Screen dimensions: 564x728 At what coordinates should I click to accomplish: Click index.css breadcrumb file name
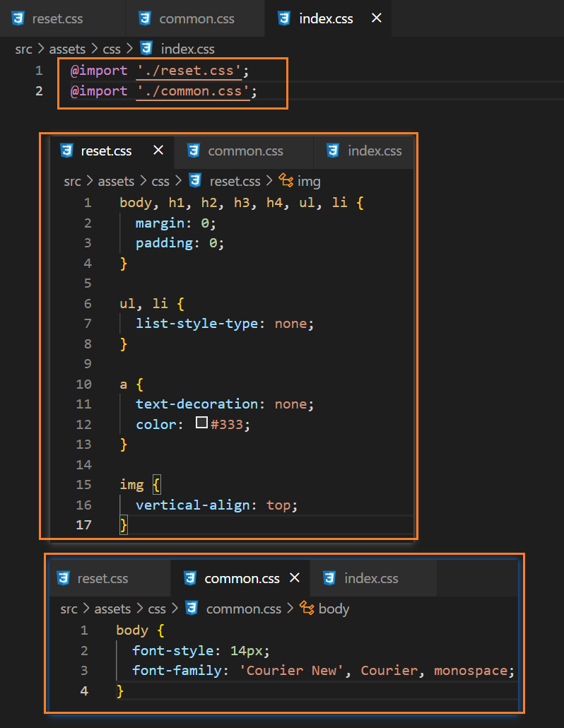tap(187, 49)
